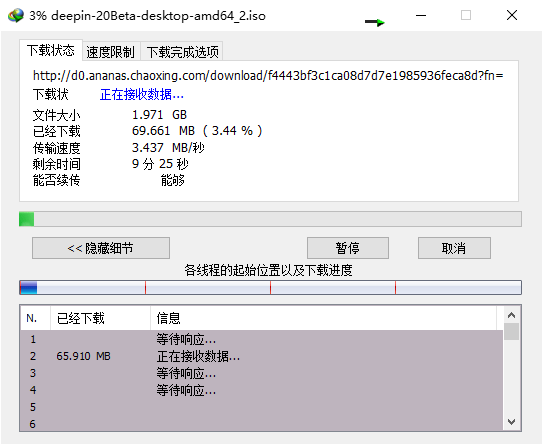Click the 剩余时间 label
Image resolution: width=543 pixels, height=445 pixels.
(56, 164)
